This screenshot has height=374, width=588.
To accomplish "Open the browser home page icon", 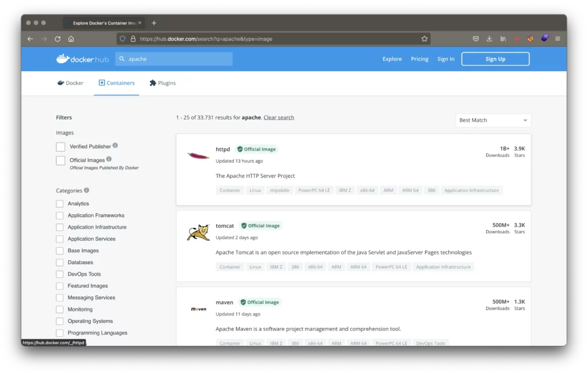I will tap(71, 38).
